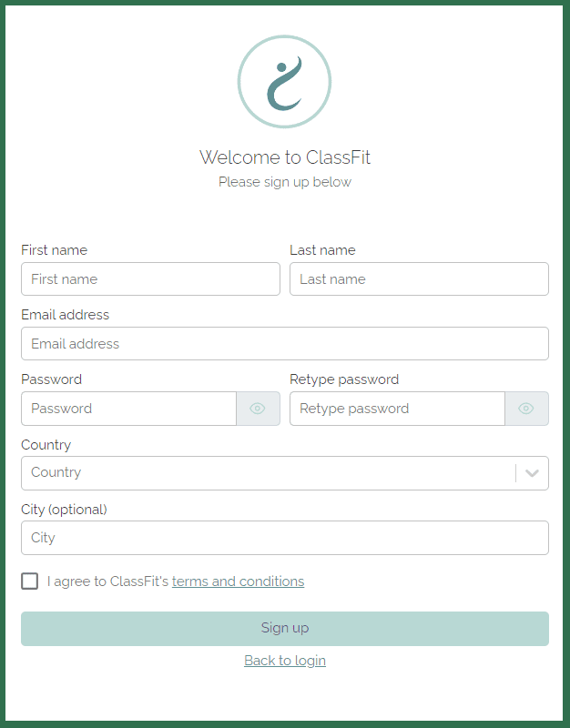Select the Email address input field
The width and height of the screenshot is (570, 728).
point(285,344)
